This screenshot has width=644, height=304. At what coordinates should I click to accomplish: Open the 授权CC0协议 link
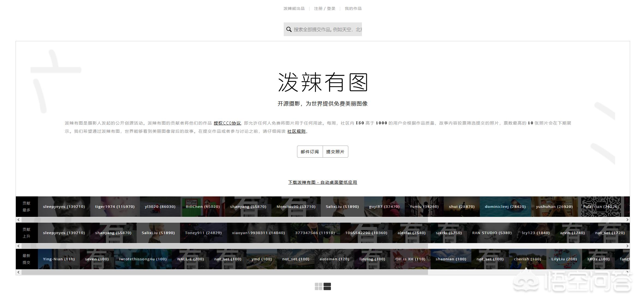227,123
